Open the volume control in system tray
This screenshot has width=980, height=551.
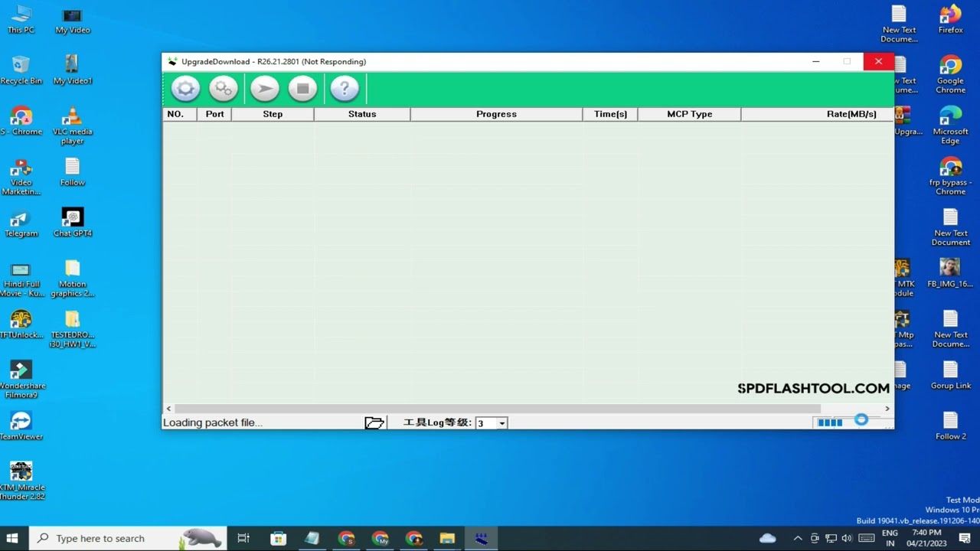tap(848, 539)
